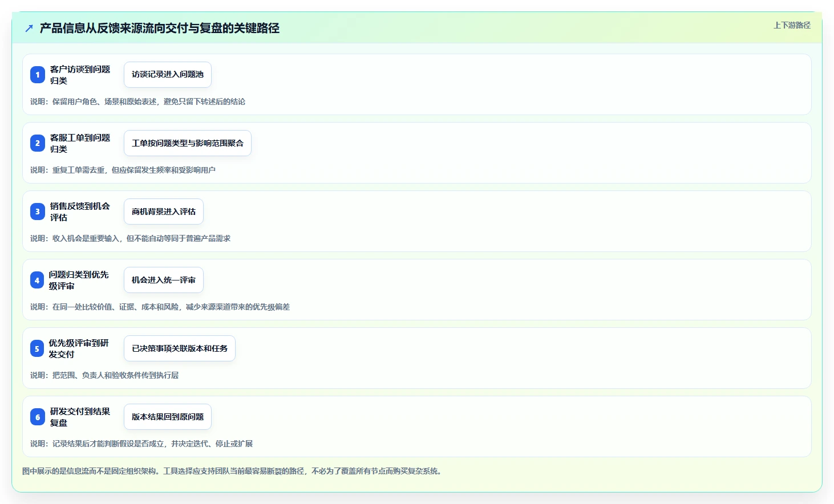Click the 研发交付到结果复盘 heading
The width and height of the screenshot is (834, 504).
[x=80, y=417]
